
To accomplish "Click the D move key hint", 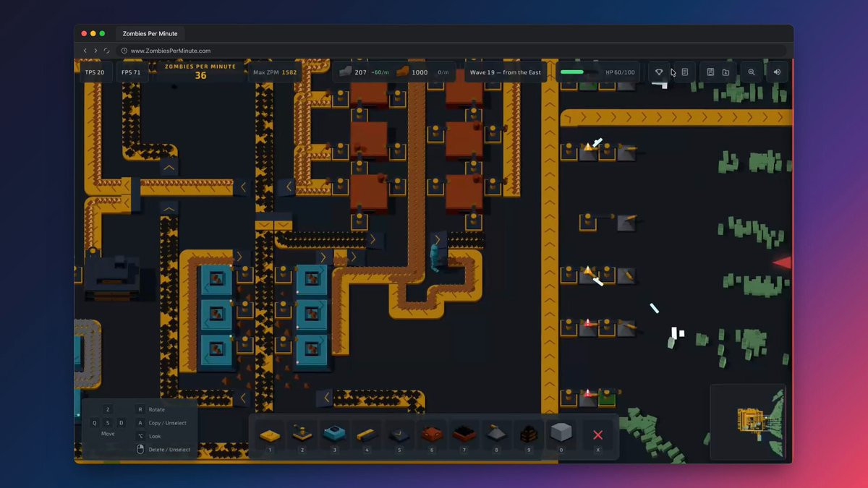I will click(121, 422).
